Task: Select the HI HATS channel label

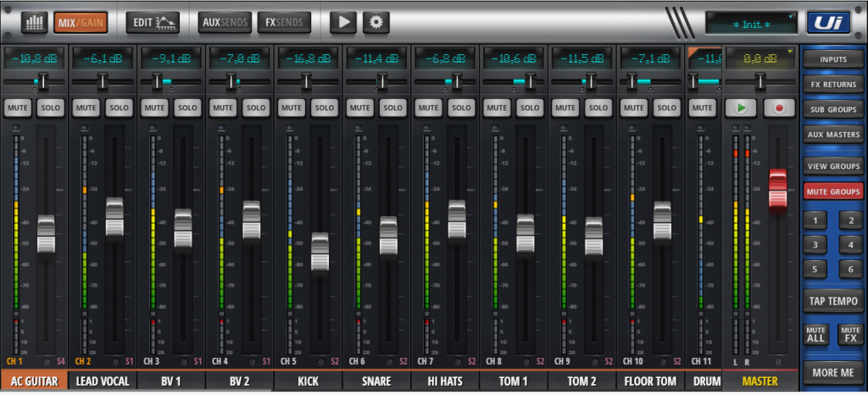Action: pyautogui.click(x=445, y=381)
